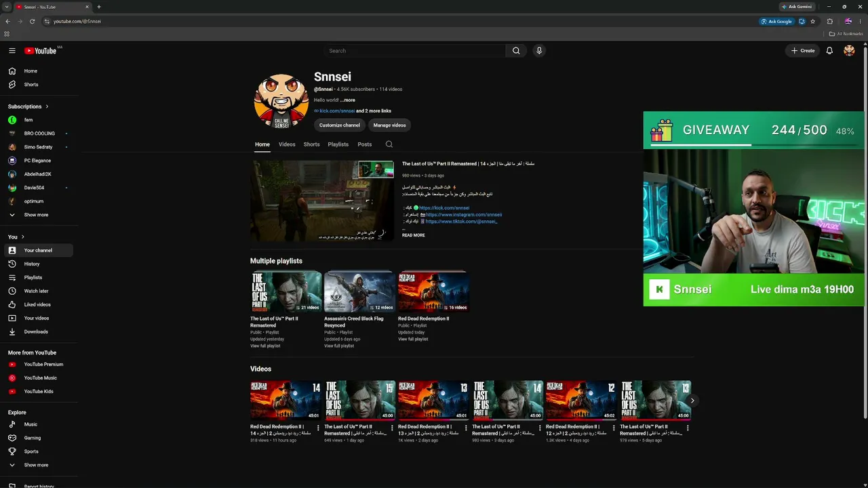Click the browser address bar
Screen dimensions: 868x488
point(400,21)
